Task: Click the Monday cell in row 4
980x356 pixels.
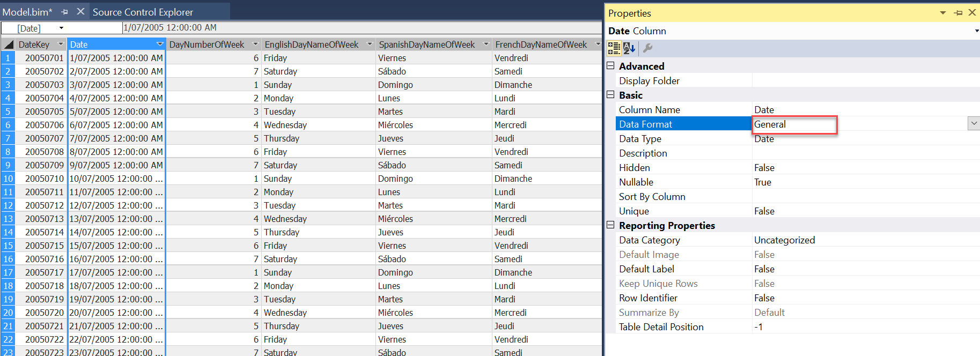Action: pyautogui.click(x=318, y=98)
